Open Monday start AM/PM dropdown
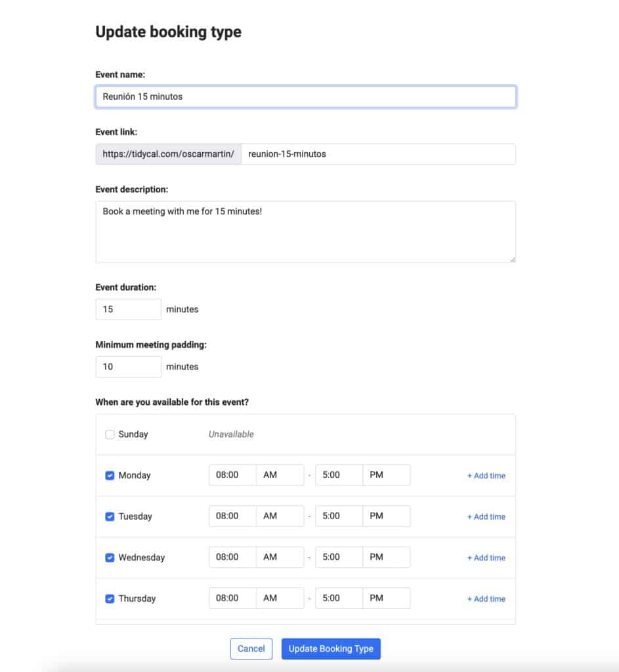Screen dimensions: 619x672 pos(280,475)
